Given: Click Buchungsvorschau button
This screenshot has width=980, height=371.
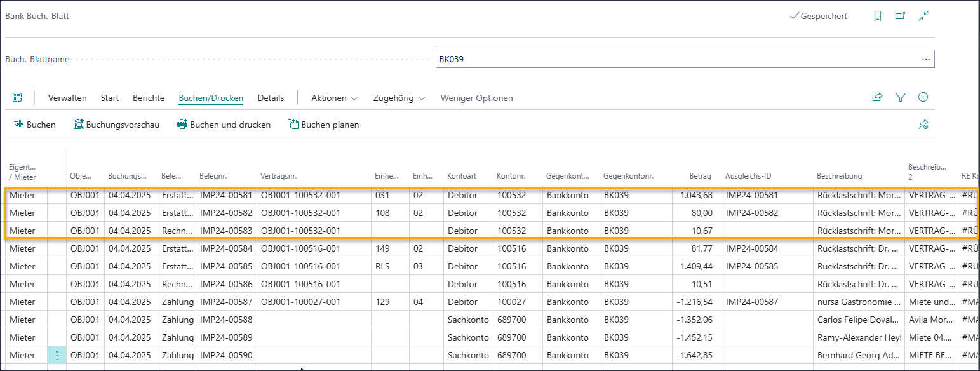Looking at the screenshot, I should [116, 125].
